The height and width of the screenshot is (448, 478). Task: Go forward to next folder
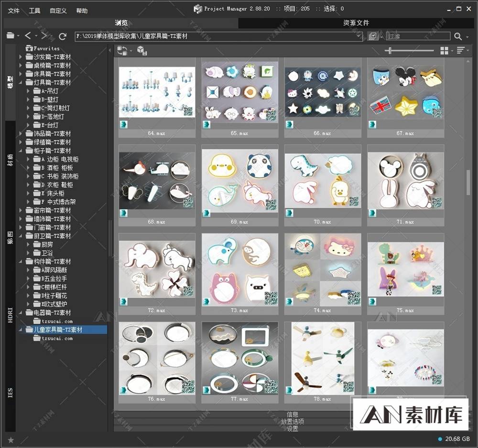point(44,36)
